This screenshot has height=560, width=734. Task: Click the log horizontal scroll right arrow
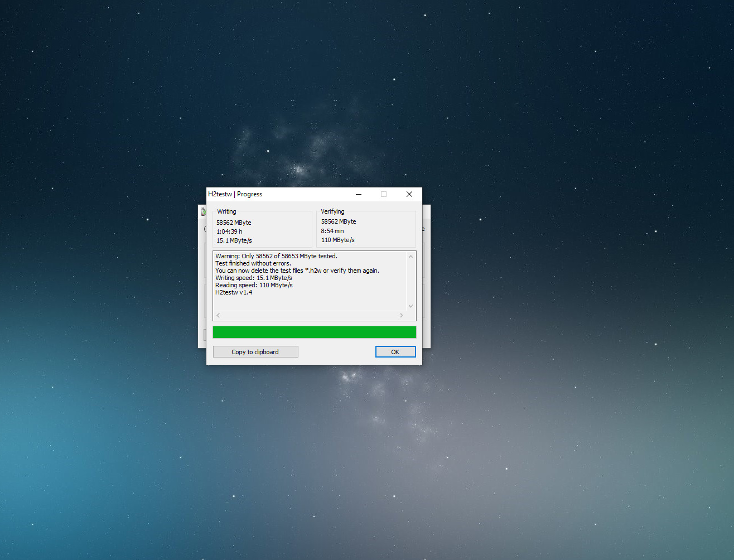pos(402,316)
